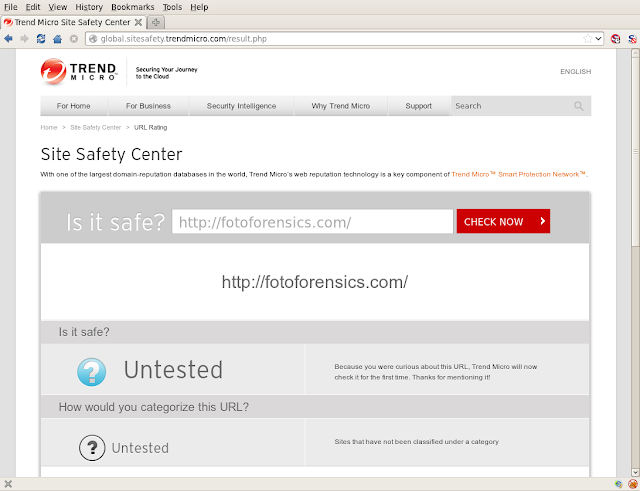Viewport: 640px width, 491px height.
Task: Click the Trend Micro logo
Action: tap(79, 71)
